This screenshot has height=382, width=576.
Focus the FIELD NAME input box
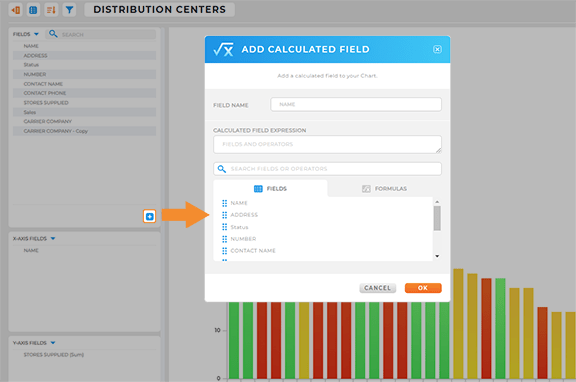(356, 104)
